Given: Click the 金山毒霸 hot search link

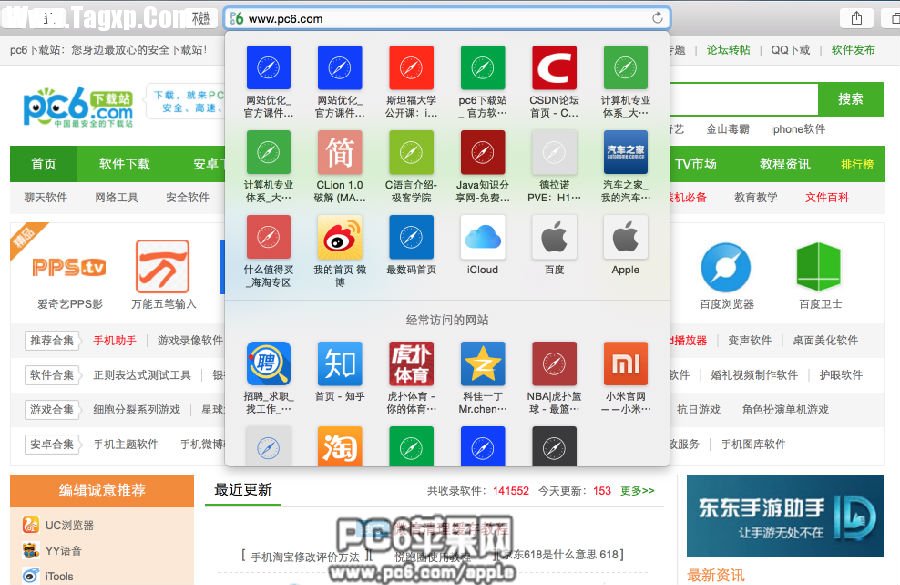Looking at the screenshot, I should coord(728,130).
